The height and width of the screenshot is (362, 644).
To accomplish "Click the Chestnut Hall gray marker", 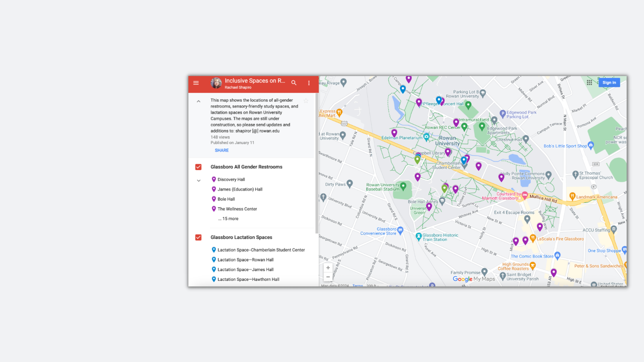I will click(526, 139).
